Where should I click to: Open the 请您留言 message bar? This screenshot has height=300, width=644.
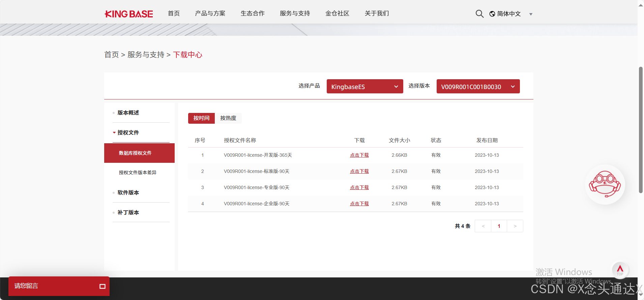click(x=59, y=286)
